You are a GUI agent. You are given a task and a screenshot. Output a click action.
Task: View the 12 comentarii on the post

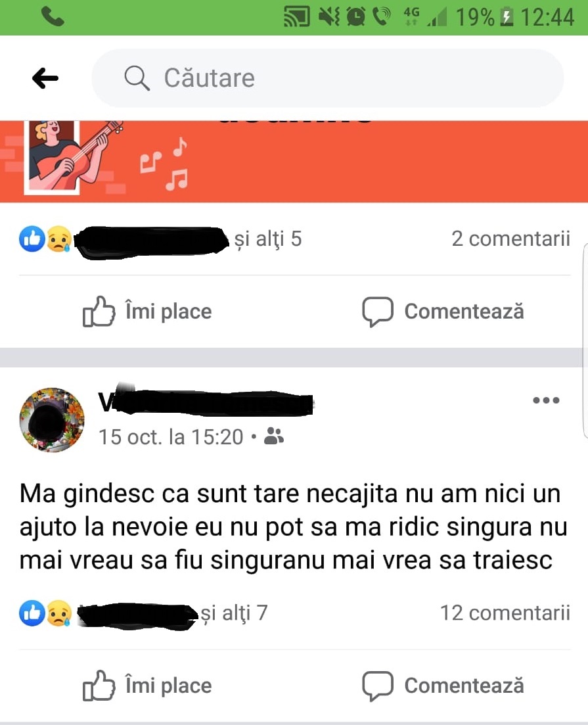pos(505,613)
